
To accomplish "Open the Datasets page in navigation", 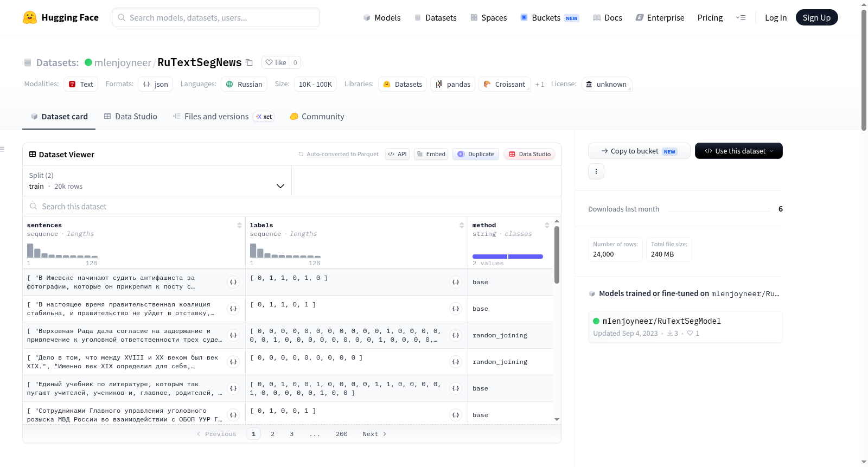I will coord(436,17).
